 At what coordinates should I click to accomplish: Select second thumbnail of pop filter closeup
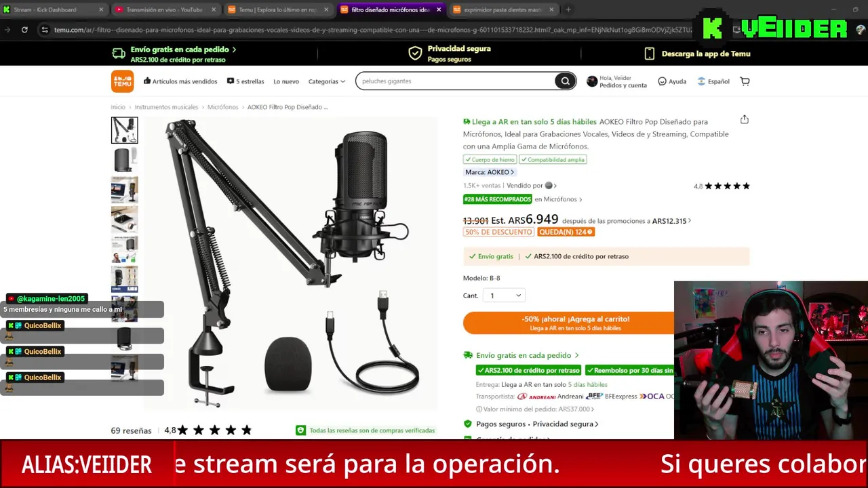pos(125,160)
